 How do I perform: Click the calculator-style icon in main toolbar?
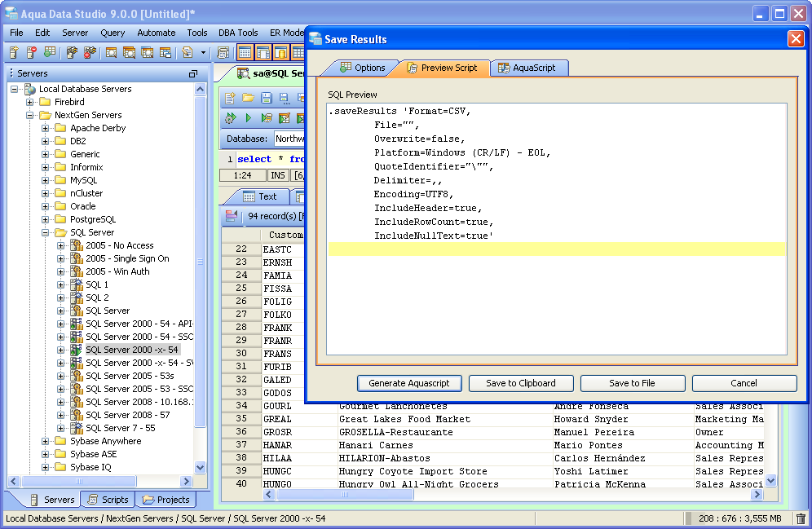[x=223, y=53]
